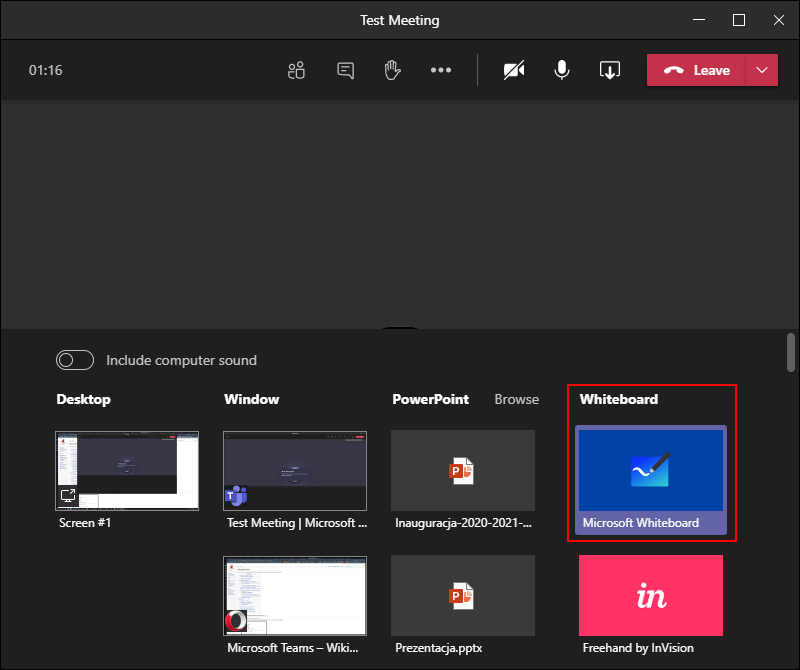The width and height of the screenshot is (800, 670).
Task: Turn on the camera
Action: (x=514, y=70)
